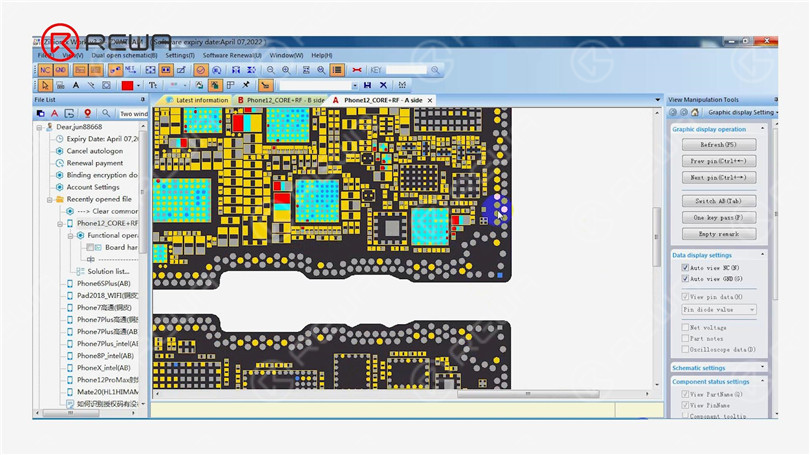Select the text A annotation tool
The width and height of the screenshot is (810, 455).
click(x=76, y=85)
